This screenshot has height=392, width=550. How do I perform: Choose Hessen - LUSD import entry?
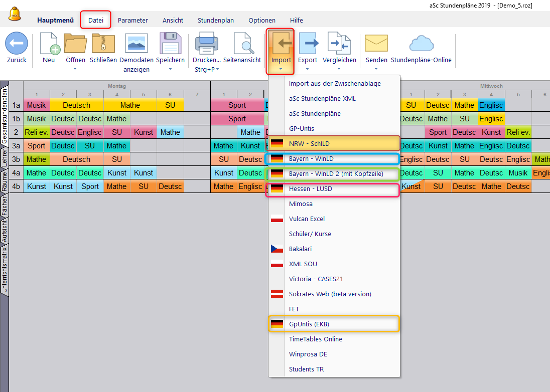[334, 189]
